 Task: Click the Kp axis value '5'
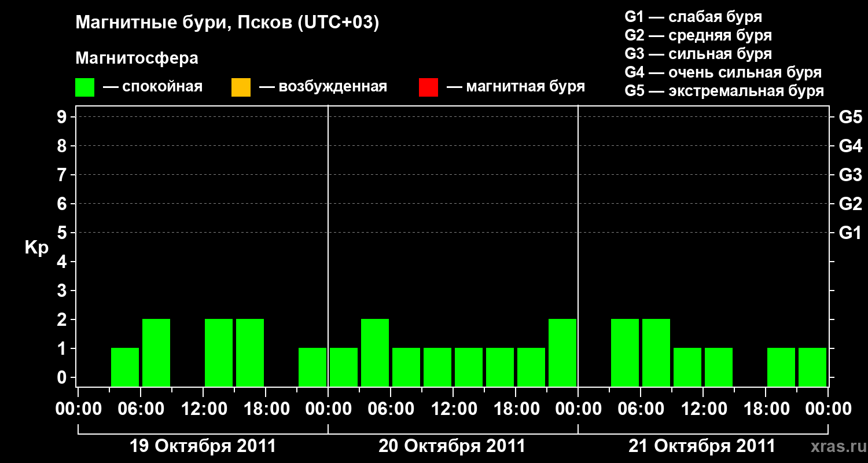[x=63, y=233]
